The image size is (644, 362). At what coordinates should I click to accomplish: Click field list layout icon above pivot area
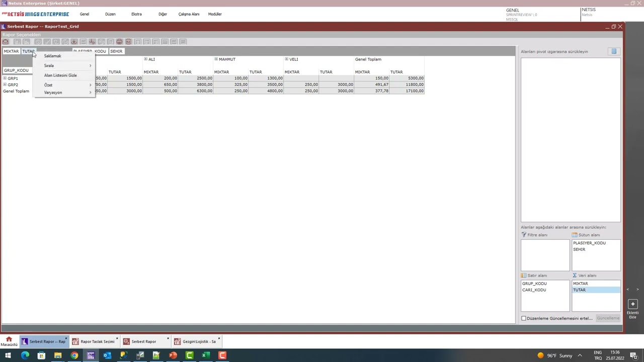tap(614, 51)
